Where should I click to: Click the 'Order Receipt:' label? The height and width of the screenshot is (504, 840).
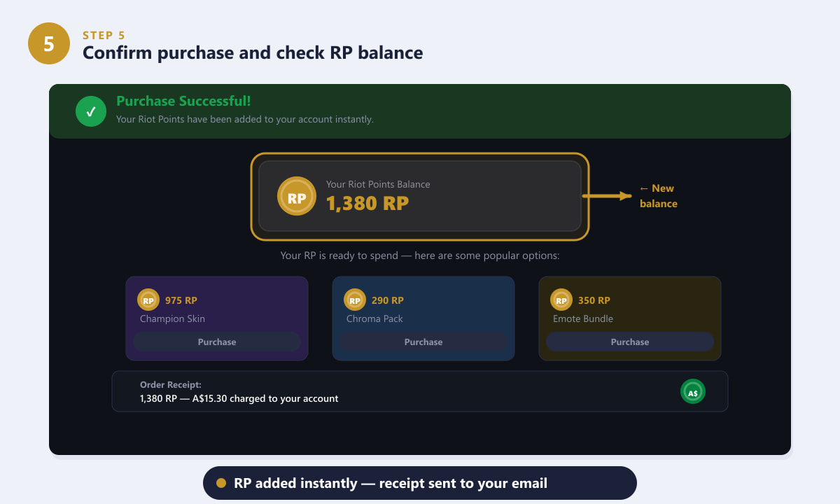(171, 384)
